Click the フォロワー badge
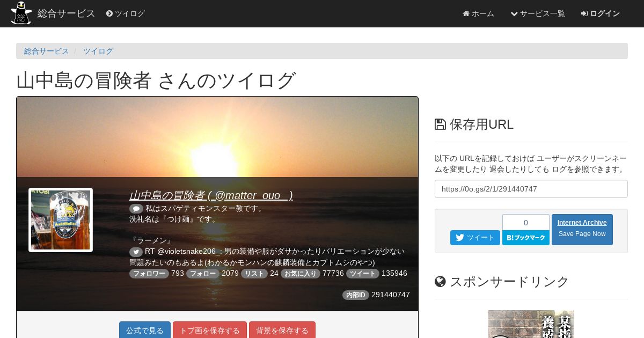Screen dimensions: 644x338 (149, 274)
